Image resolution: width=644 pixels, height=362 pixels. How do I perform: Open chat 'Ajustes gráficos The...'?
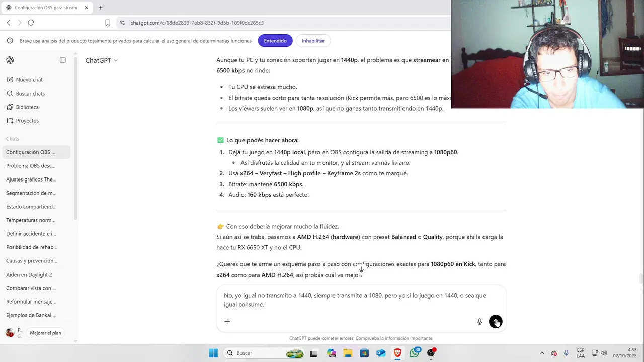coord(37,179)
